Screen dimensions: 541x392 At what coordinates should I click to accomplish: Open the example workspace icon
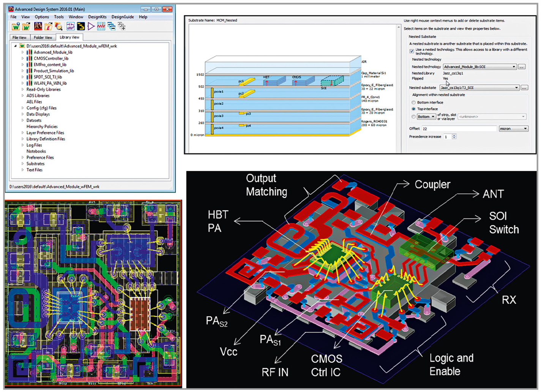[x=49, y=27]
